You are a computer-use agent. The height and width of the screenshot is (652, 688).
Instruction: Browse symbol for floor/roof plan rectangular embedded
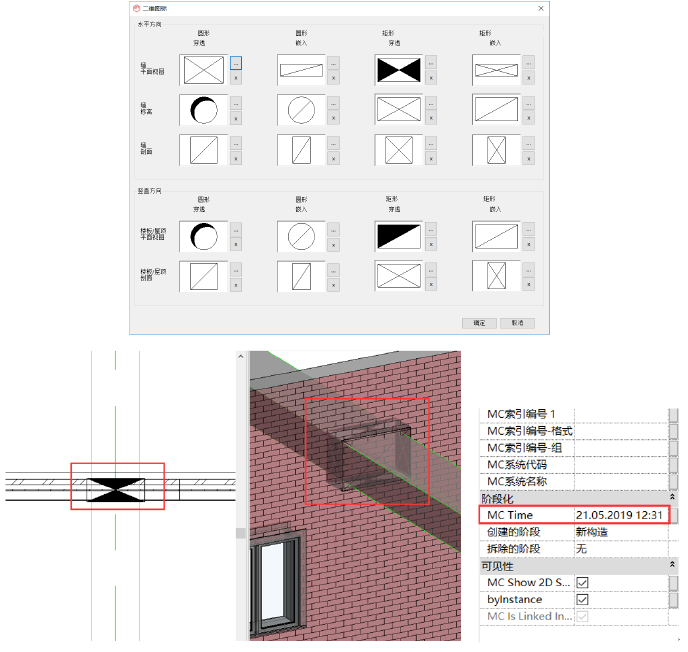tap(529, 230)
